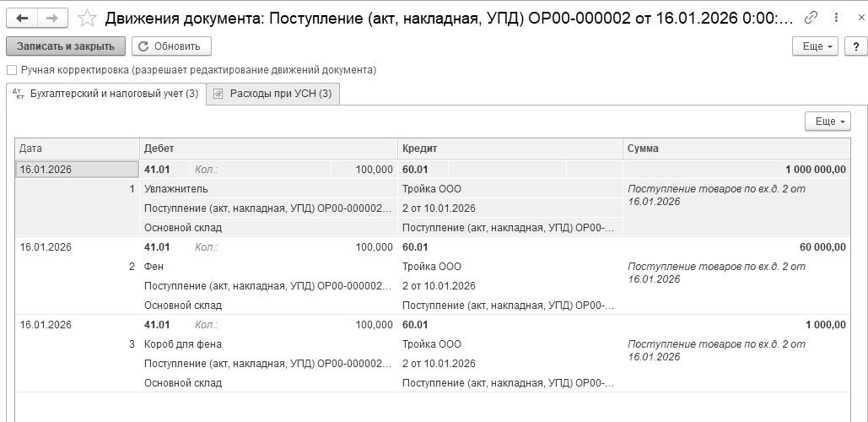Image resolution: width=868 pixels, height=422 pixels.
Task: Click Обновить to refresh the movements
Action: click(172, 46)
